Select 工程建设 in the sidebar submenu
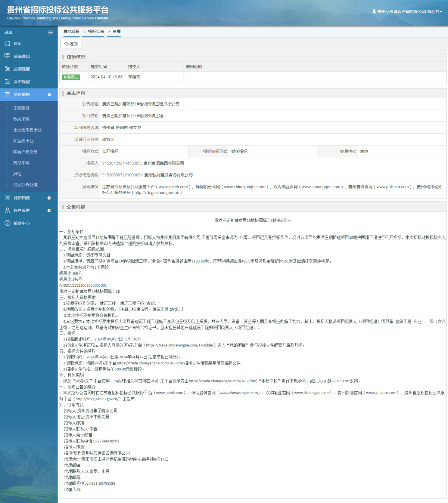Image resolution: width=448 pixels, height=503 pixels. 21,108
